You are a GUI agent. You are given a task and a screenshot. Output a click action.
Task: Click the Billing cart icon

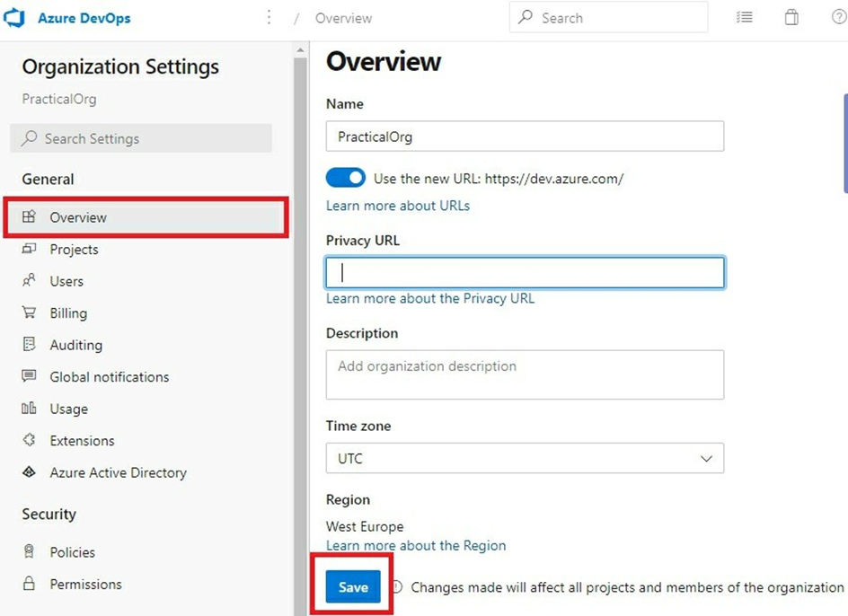(29, 312)
